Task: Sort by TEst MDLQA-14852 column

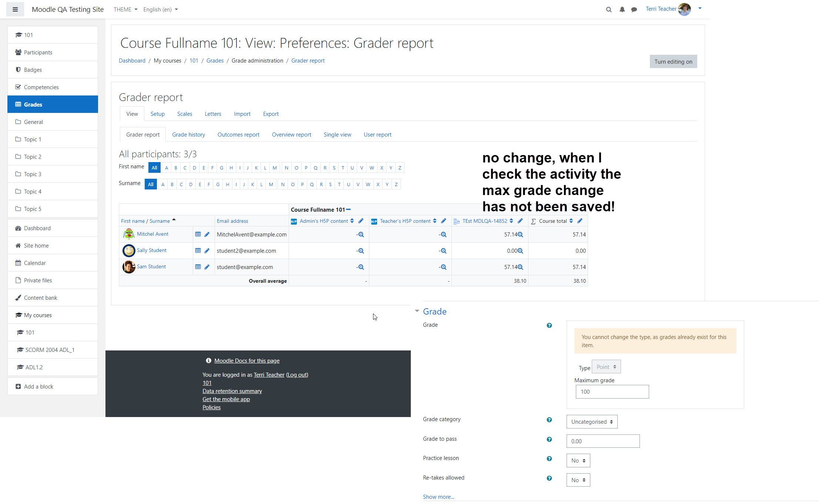Action: (x=511, y=221)
